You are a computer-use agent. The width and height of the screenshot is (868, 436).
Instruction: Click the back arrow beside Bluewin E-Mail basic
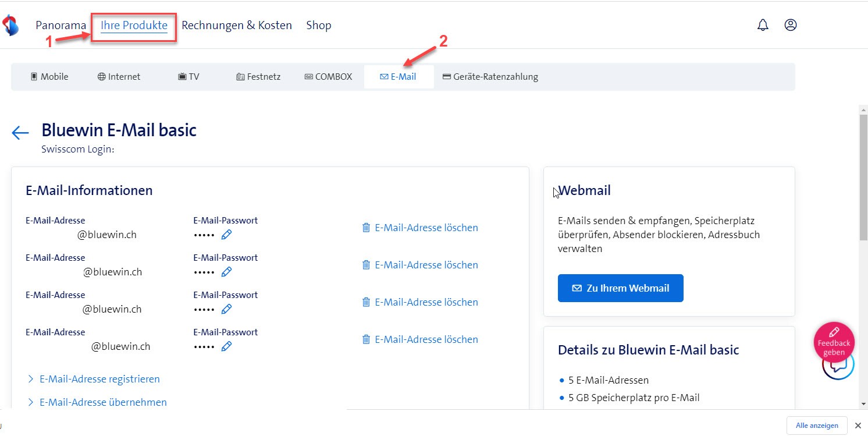click(20, 133)
